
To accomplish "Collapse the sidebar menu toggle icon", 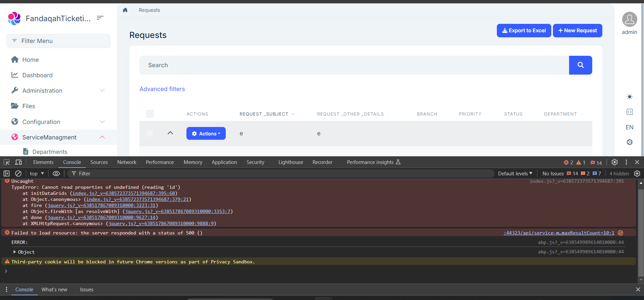I will pyautogui.click(x=100, y=18).
